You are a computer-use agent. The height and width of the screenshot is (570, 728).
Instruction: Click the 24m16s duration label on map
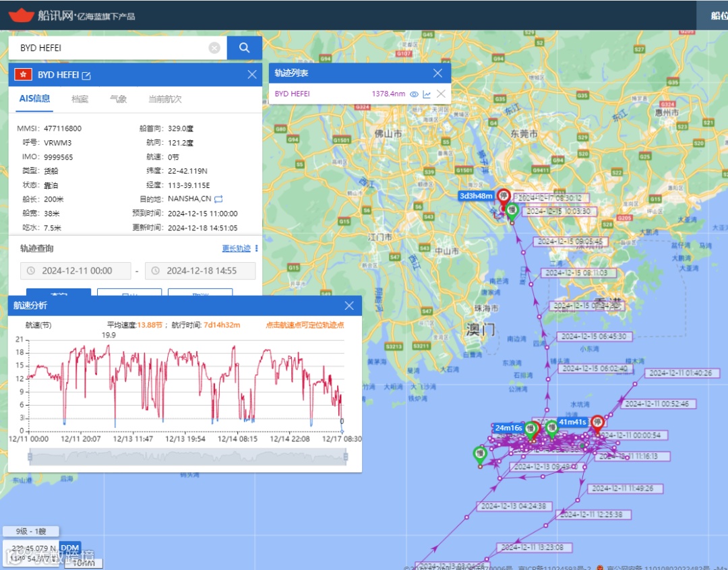[x=508, y=427]
